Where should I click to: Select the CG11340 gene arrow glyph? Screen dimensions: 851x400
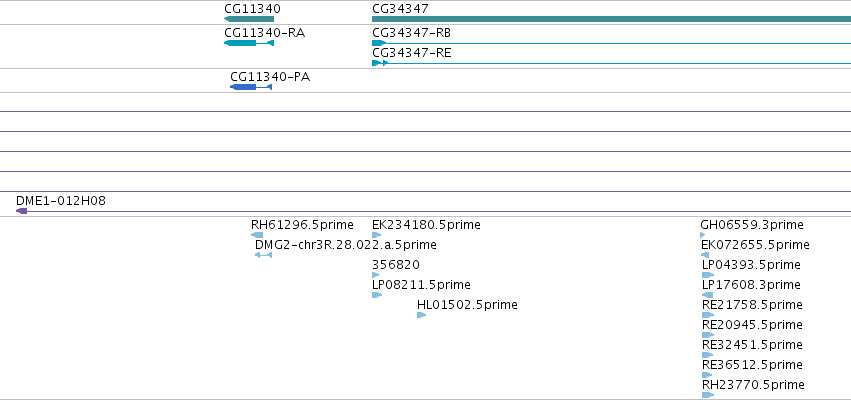tap(249, 19)
